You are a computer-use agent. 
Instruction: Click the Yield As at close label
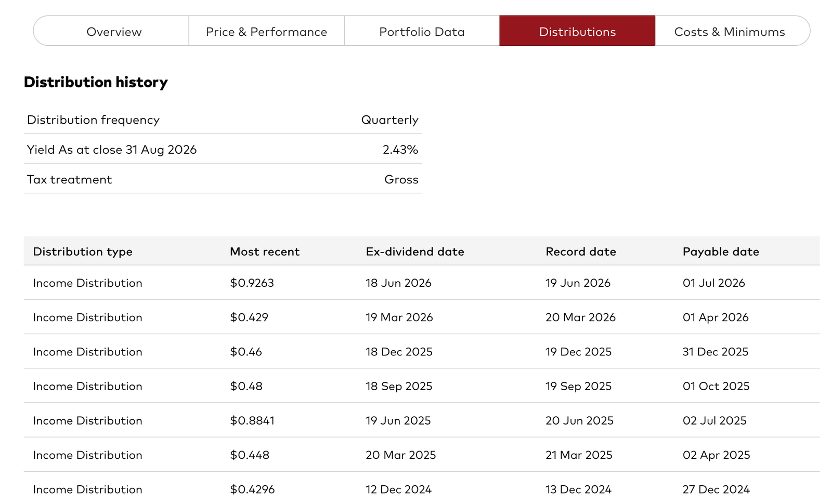pos(112,150)
